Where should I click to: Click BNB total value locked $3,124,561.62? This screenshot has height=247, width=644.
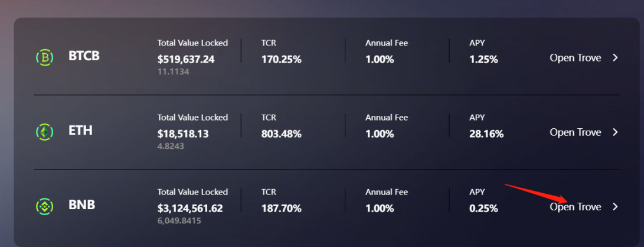(190, 208)
